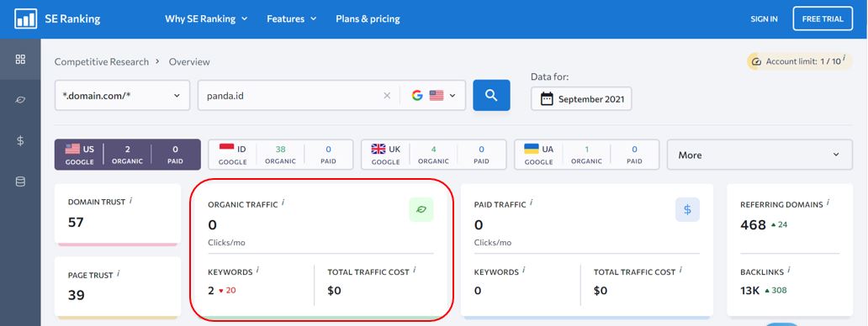This screenshot has width=868, height=326.
Task: Expand the More regions dropdown
Action: pyautogui.click(x=759, y=155)
